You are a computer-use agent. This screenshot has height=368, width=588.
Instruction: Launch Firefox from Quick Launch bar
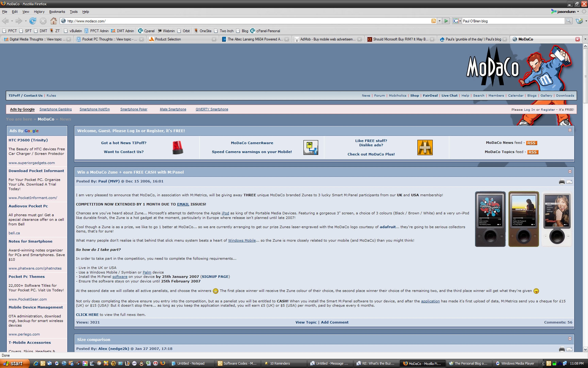point(163,363)
